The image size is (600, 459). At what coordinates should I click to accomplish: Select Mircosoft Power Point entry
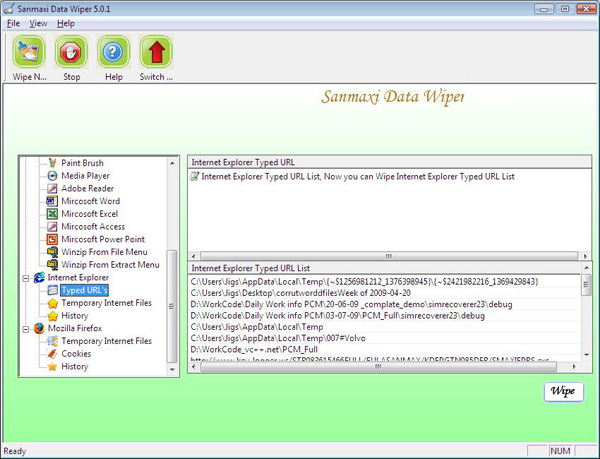coord(103,240)
